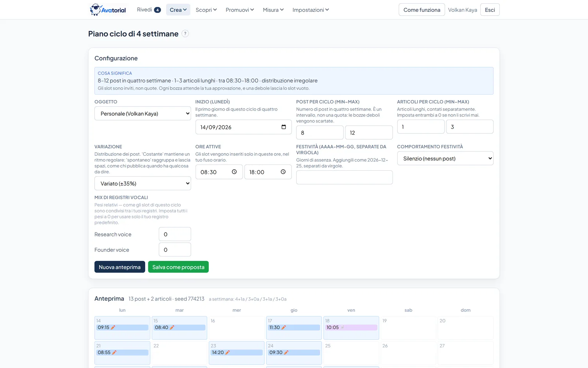
Task: Click the maximum posts field showing 12
Action: (369, 132)
